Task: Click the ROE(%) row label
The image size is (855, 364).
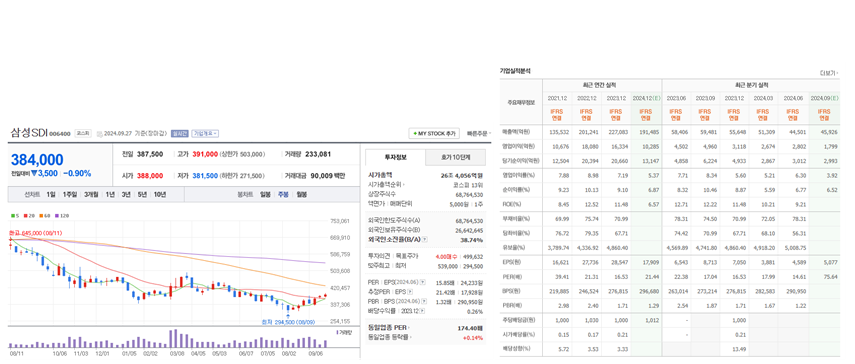Action: (x=510, y=204)
